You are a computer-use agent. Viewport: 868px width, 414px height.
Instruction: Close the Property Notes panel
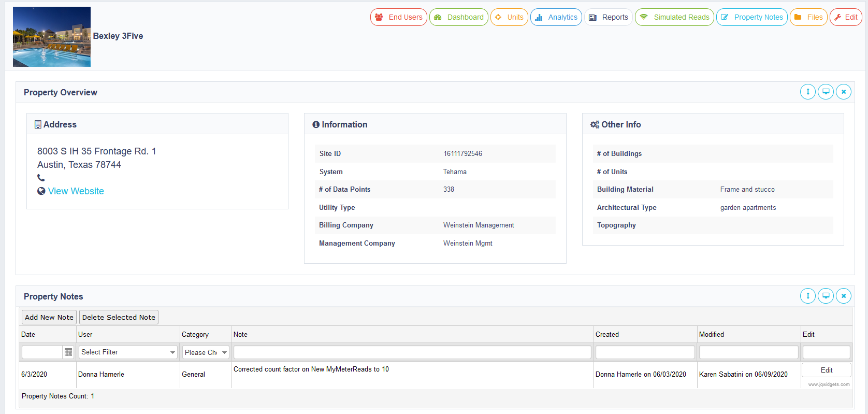tap(843, 296)
